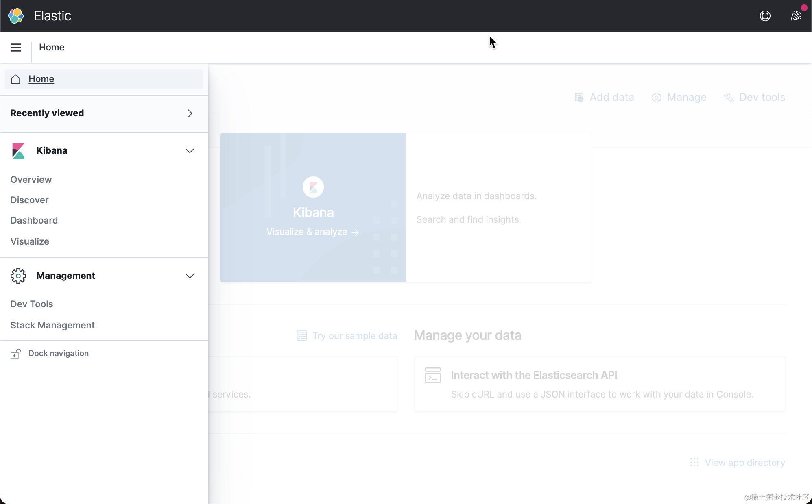Toggle Dock navigation setting
812x504 pixels.
coord(59,354)
